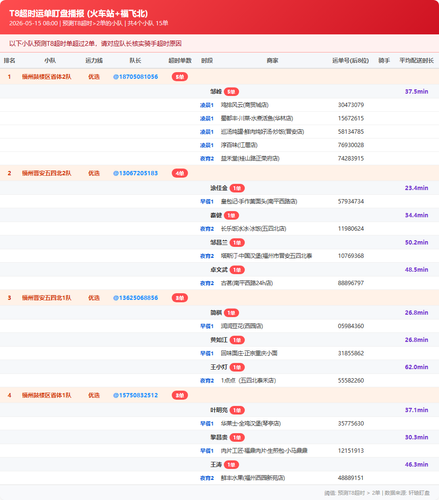Click merchant 古茗(南平西路24h店)
This screenshot has width=439, height=500.
click(x=247, y=283)
